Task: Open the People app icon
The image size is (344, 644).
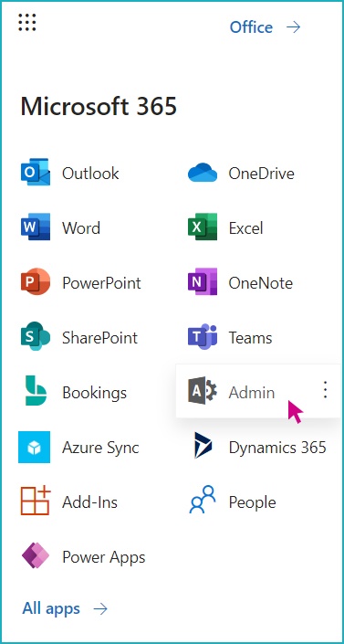Action: pos(203,501)
